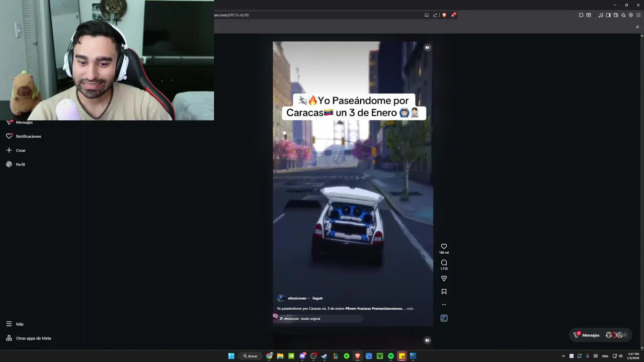Open the reel's three-dot options menu

tap(444, 305)
